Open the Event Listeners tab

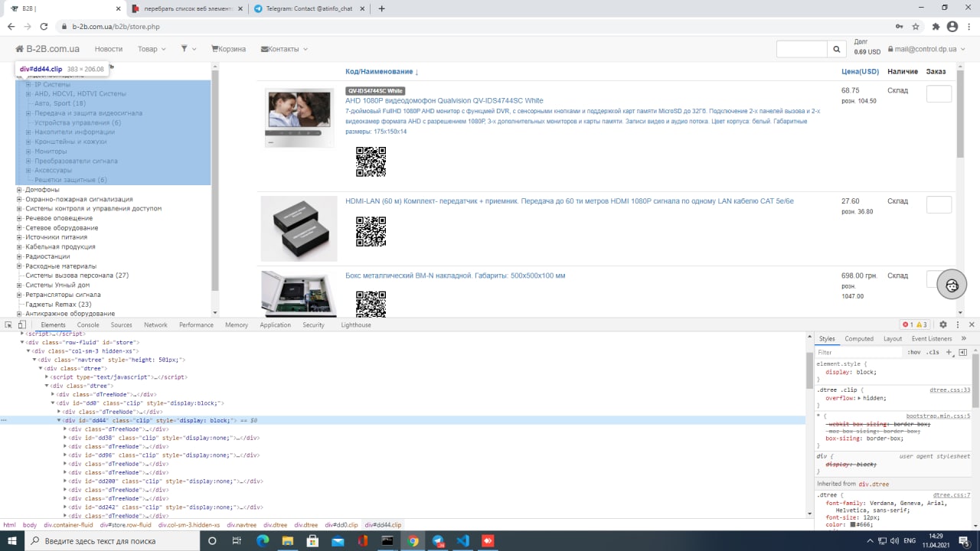(932, 338)
